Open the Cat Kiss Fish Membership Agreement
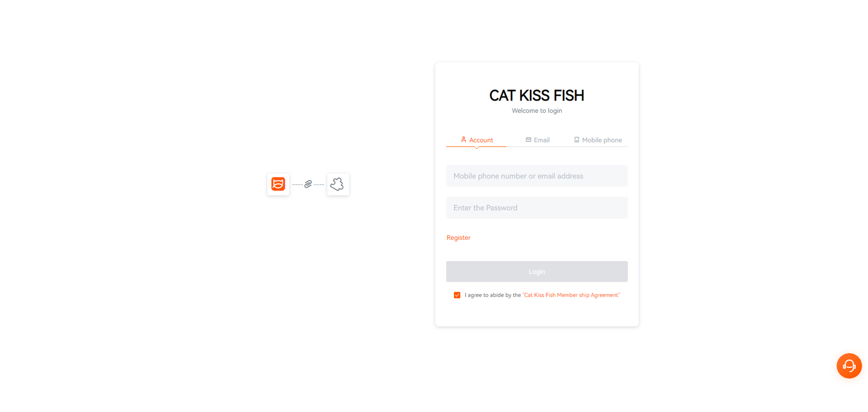The image size is (868, 412). click(571, 295)
